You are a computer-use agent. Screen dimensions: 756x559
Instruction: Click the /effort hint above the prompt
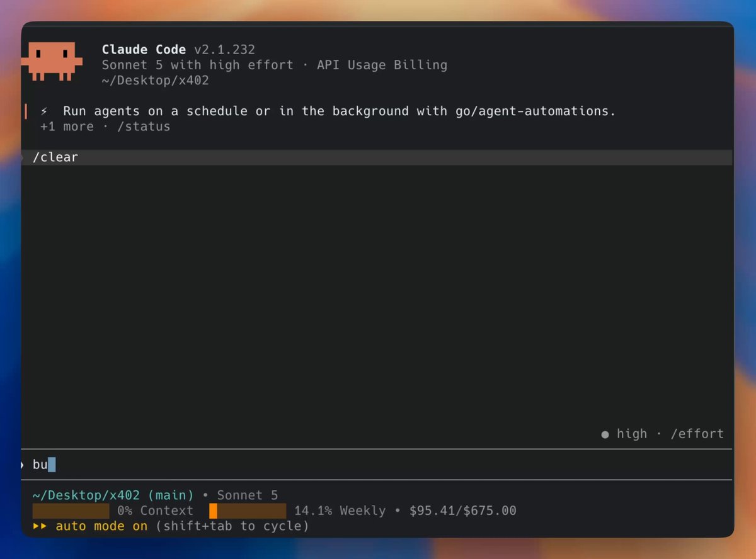697,434
